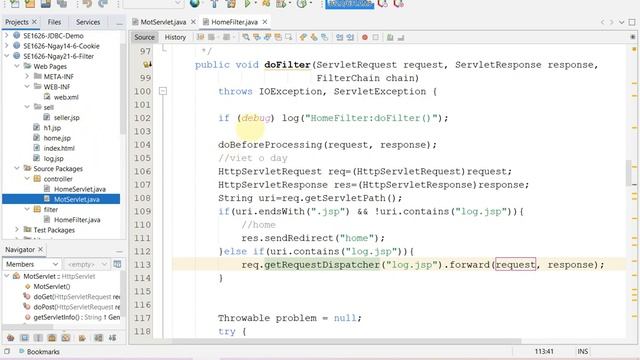Click the Shift Line Left icon

[x=340, y=37]
